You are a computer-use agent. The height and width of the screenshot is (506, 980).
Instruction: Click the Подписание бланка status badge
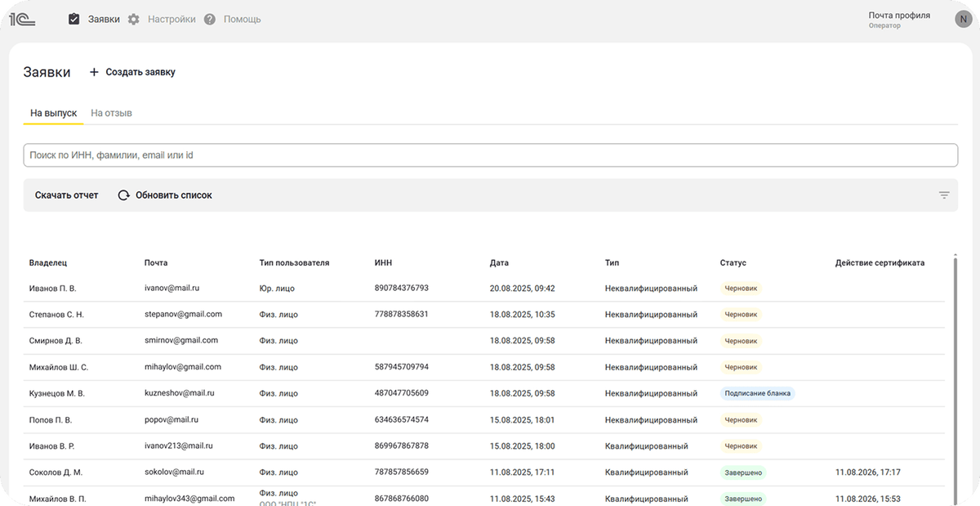(x=756, y=393)
